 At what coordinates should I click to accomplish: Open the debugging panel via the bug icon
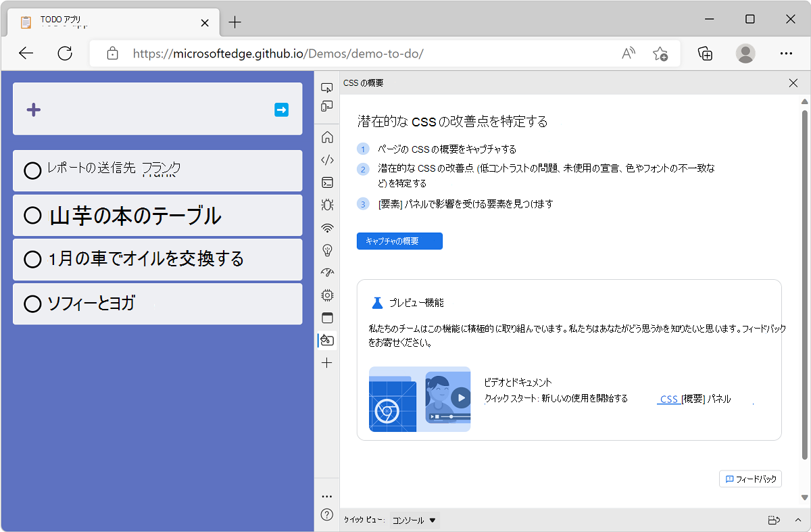[327, 204]
